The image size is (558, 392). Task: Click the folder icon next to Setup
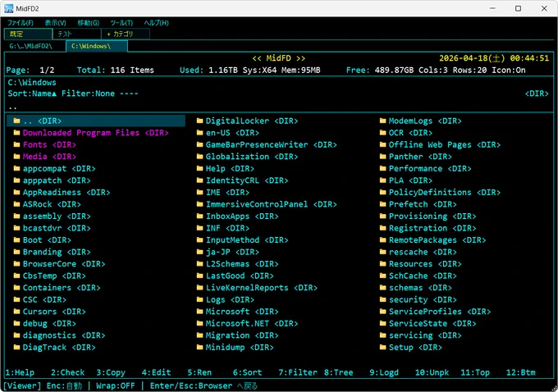[382, 347]
